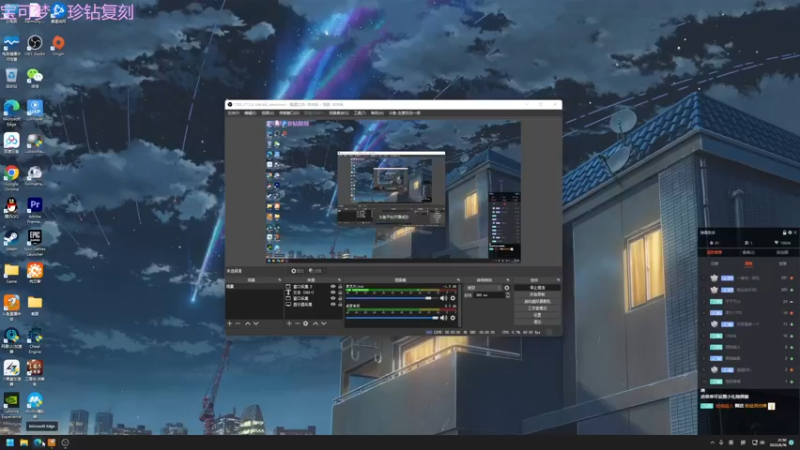This screenshot has width=800, height=450.
Task: Toggle lock of first OBS source
Action: tap(340, 286)
